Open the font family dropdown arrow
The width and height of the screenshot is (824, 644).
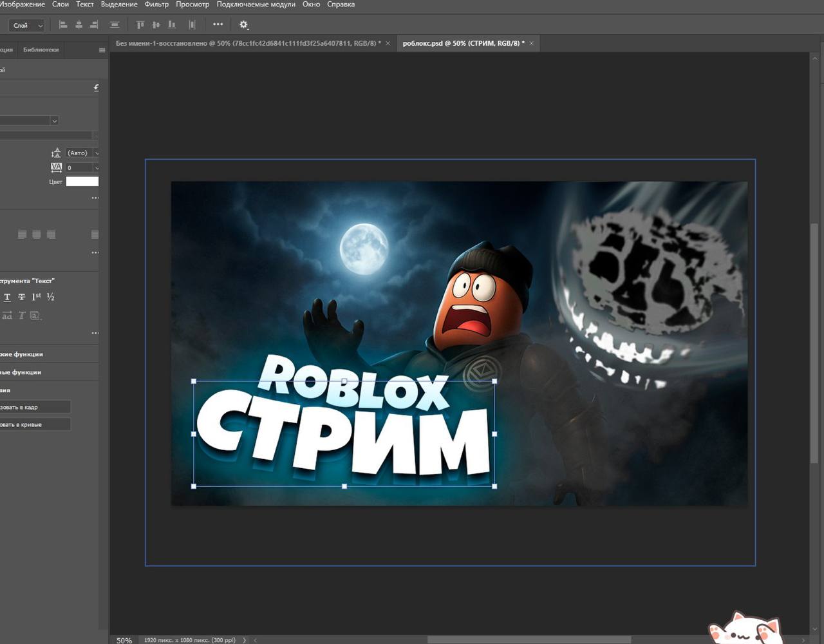pyautogui.click(x=54, y=120)
